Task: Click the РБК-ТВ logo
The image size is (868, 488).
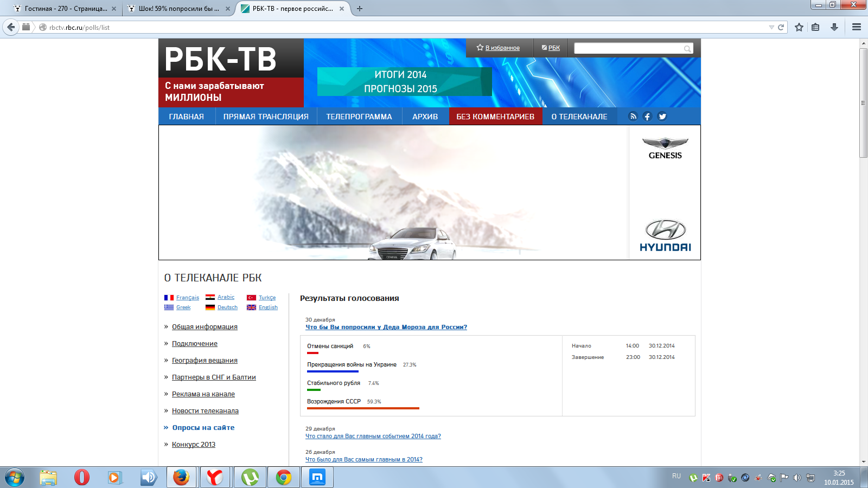Action: 221,59
